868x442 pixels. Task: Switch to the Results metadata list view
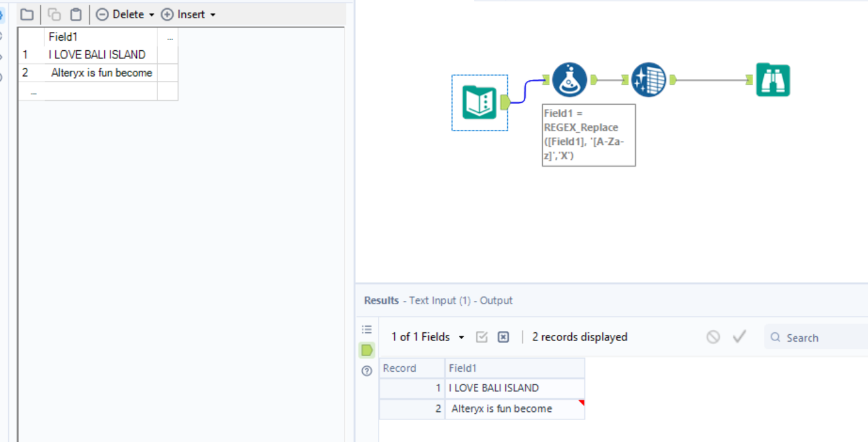pyautogui.click(x=367, y=329)
